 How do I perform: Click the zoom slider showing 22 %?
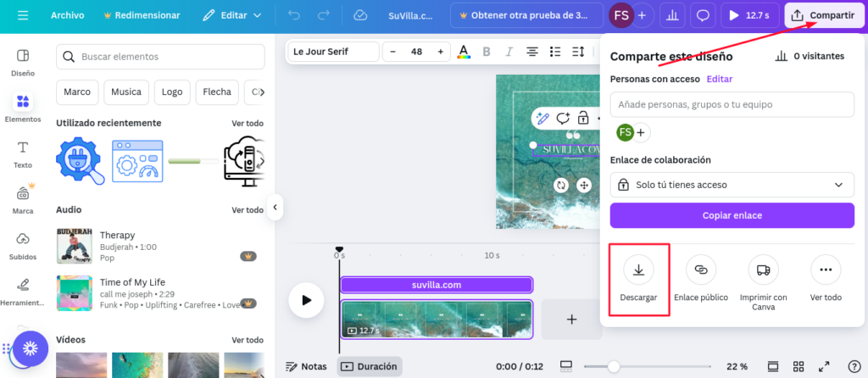click(648, 366)
